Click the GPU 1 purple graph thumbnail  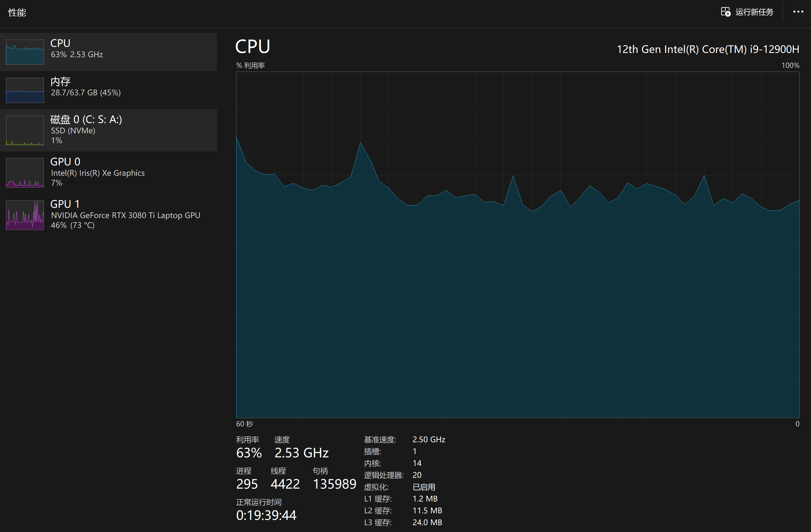[x=25, y=215]
